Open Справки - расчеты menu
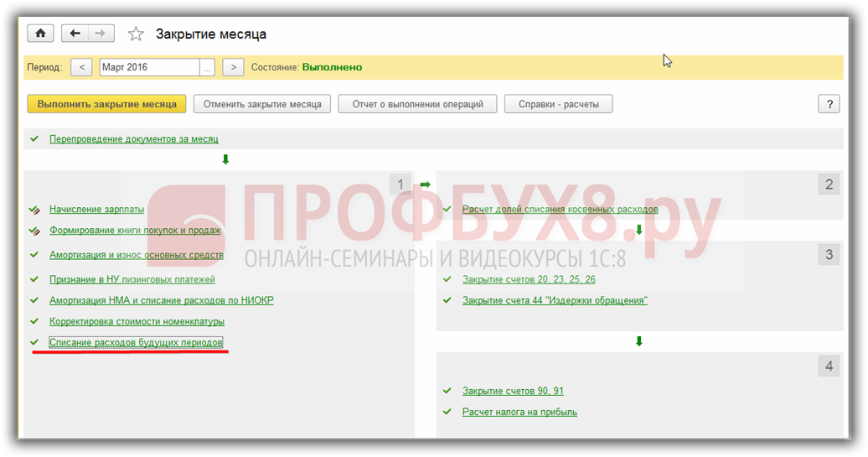This screenshot has width=868, height=457. coord(558,104)
